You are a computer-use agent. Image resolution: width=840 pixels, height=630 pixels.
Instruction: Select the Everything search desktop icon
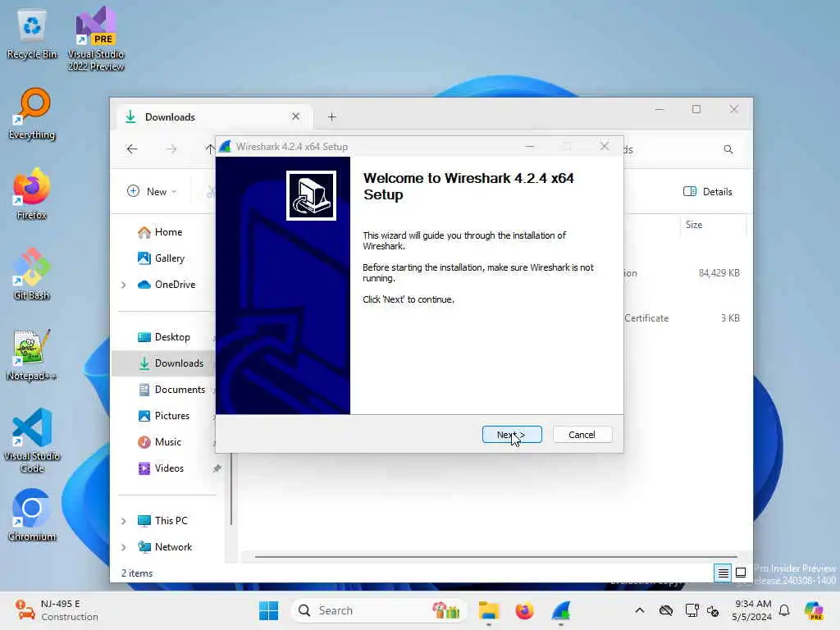click(x=32, y=114)
